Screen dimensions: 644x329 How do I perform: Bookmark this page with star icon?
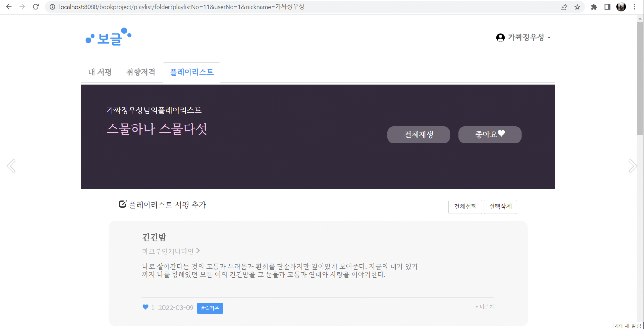(x=577, y=7)
